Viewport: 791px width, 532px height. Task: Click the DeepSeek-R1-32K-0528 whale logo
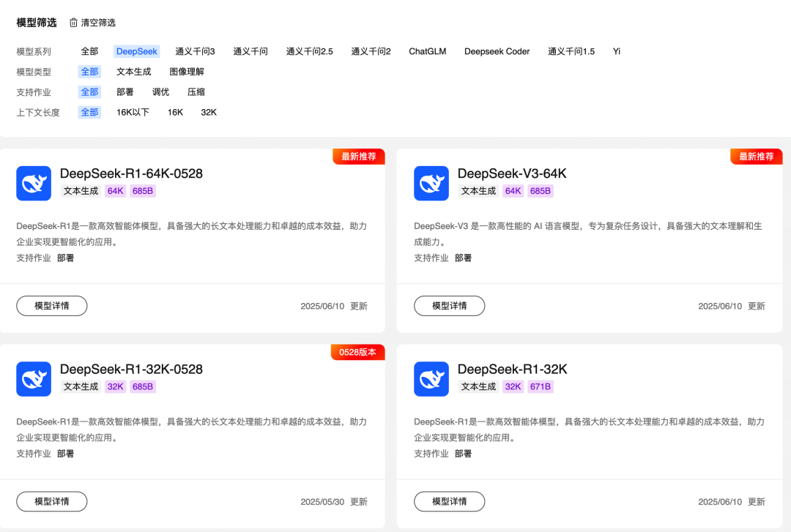(x=34, y=379)
